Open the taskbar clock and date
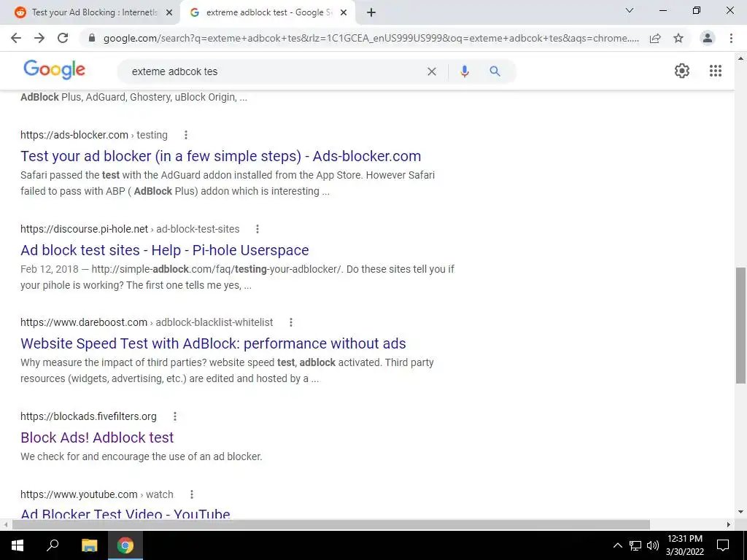The image size is (747, 560). point(684,545)
